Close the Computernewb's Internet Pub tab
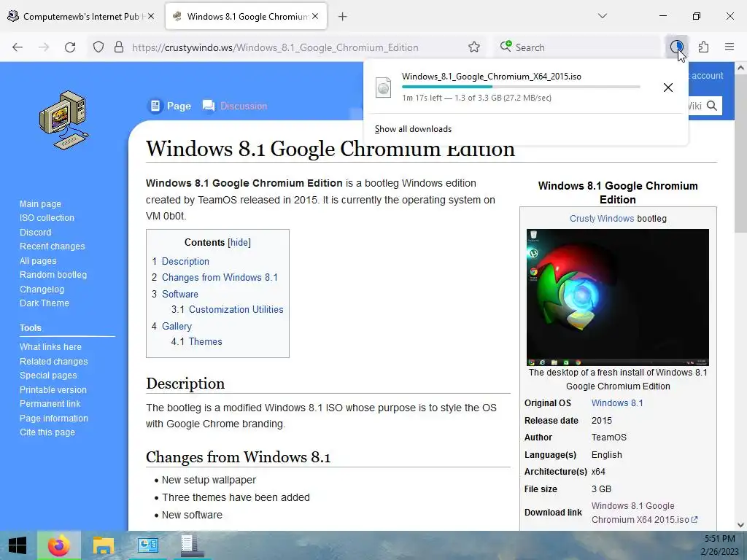The height and width of the screenshot is (560, 747). pyautogui.click(x=150, y=16)
